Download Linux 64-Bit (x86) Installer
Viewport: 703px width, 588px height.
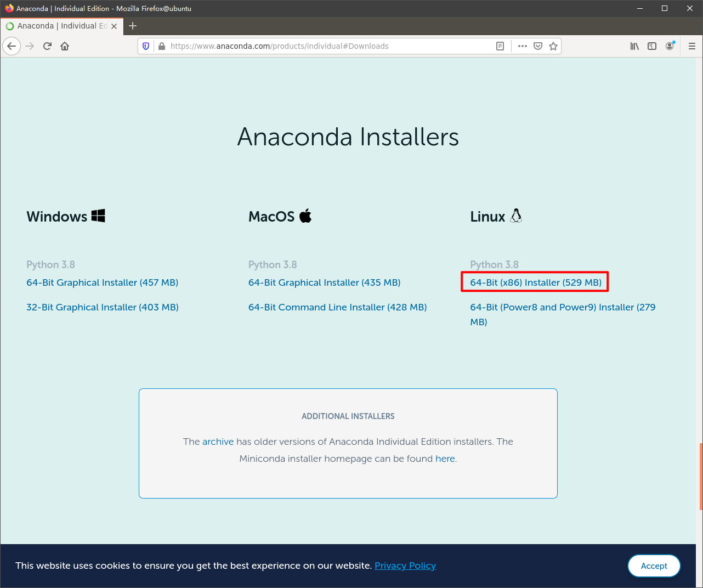pos(536,282)
